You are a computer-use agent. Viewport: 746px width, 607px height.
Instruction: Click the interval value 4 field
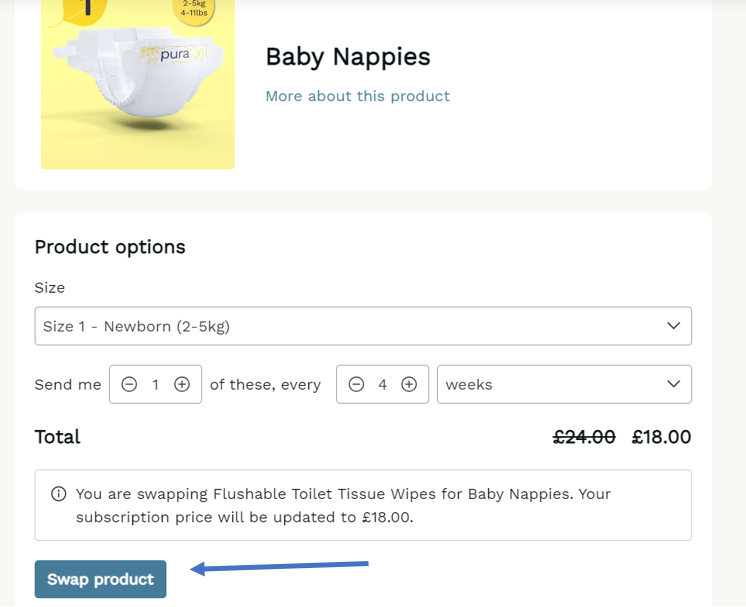tap(383, 384)
